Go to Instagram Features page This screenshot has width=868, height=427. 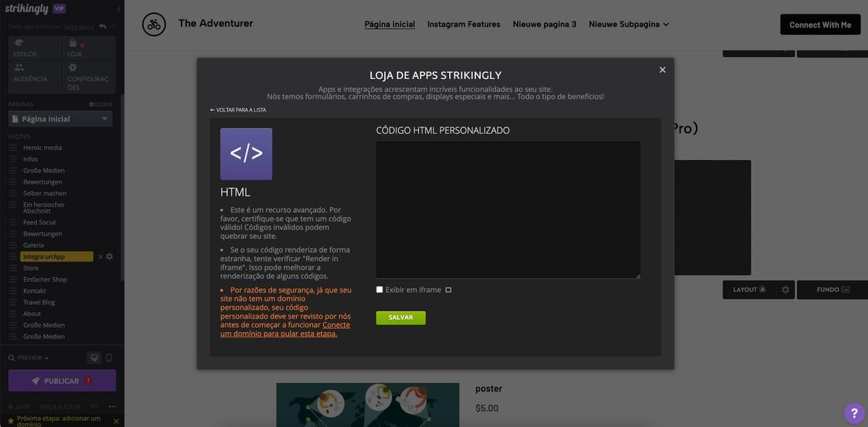464,24
